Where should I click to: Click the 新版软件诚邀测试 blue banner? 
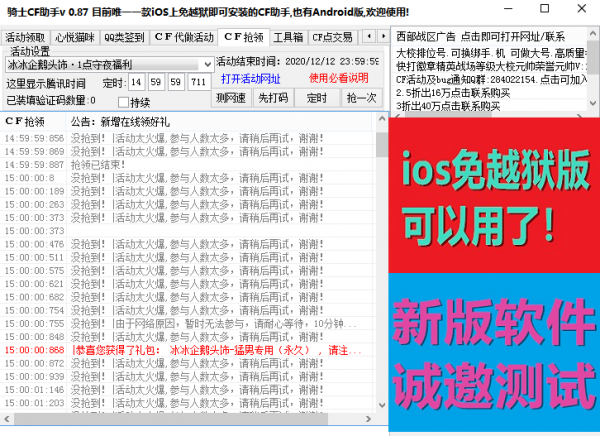pos(494,352)
